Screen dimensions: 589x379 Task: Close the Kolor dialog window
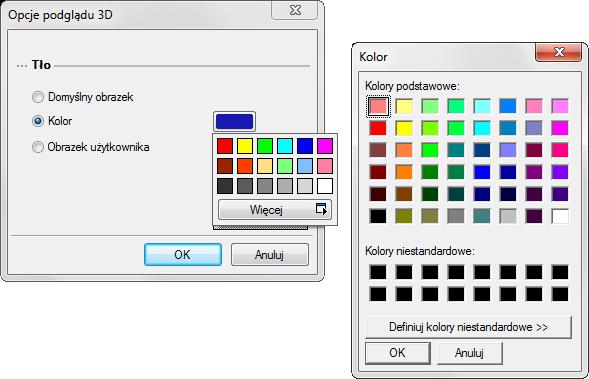(x=559, y=52)
